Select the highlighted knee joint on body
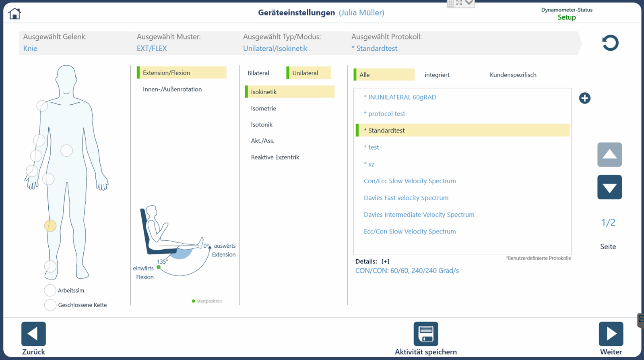This screenshot has height=360, width=644. [50, 226]
